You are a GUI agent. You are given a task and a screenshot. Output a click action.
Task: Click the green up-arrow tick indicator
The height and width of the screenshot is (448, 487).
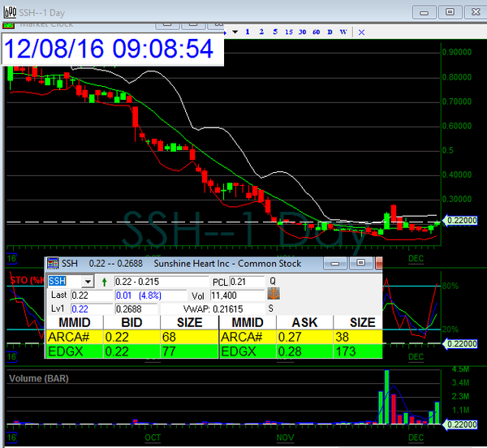click(104, 281)
